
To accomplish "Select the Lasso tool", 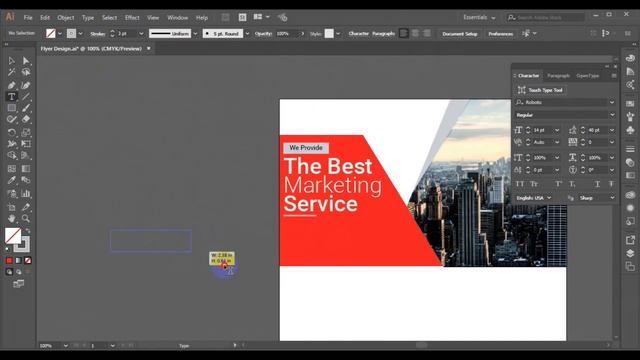I will (26, 72).
